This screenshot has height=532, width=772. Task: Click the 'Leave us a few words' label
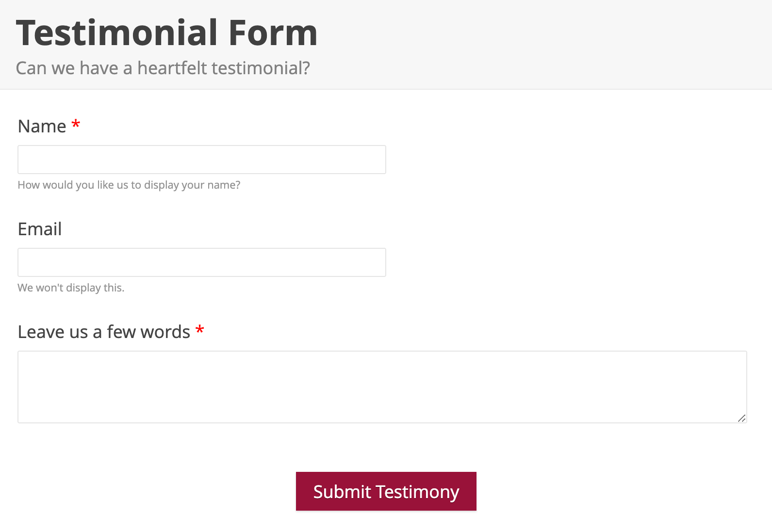[104, 332]
